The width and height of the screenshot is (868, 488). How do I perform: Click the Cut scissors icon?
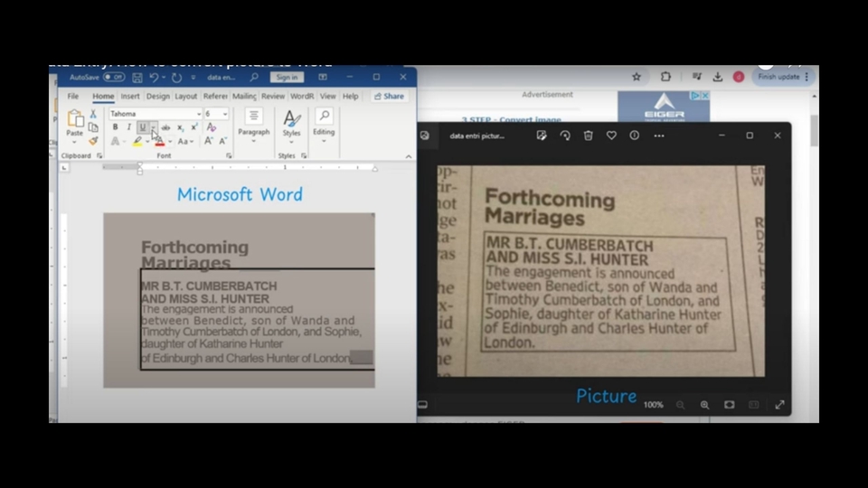click(x=93, y=114)
